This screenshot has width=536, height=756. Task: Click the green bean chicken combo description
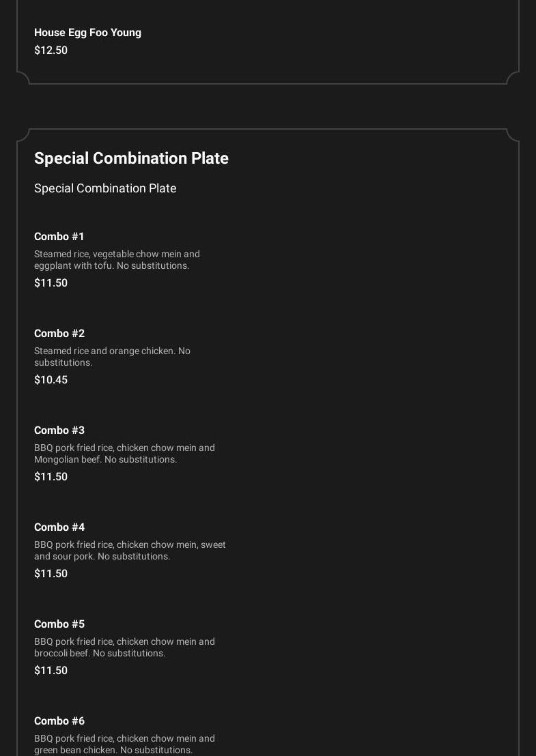click(x=124, y=744)
